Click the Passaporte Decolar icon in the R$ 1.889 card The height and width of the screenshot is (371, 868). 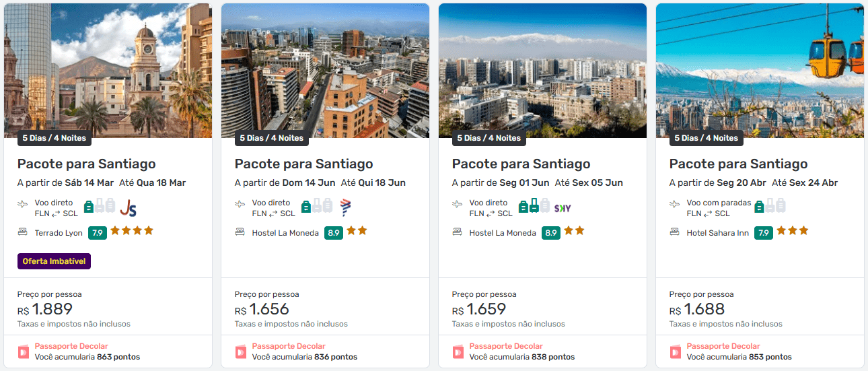(24, 351)
